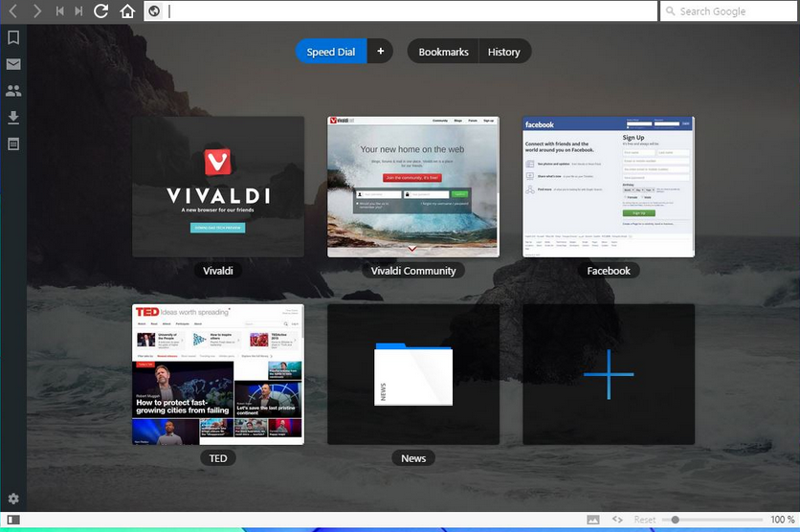
Task: Adjust the zoom slider handle
Action: click(675, 520)
